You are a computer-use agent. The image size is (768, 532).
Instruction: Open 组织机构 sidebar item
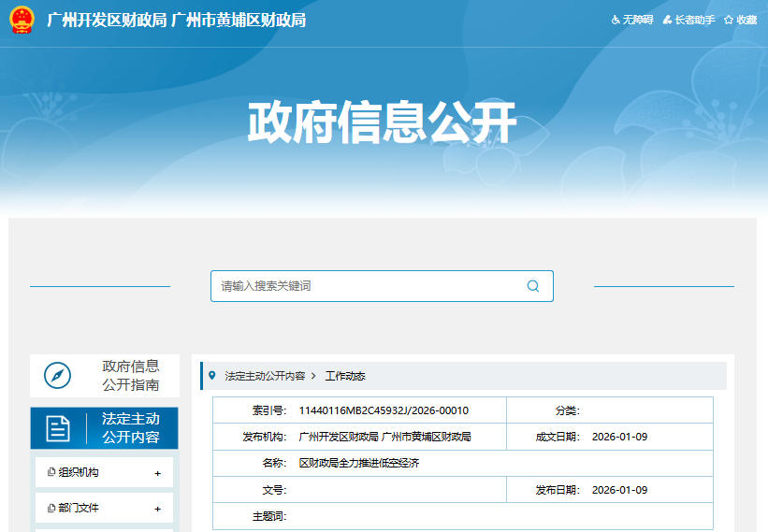pyautogui.click(x=105, y=472)
